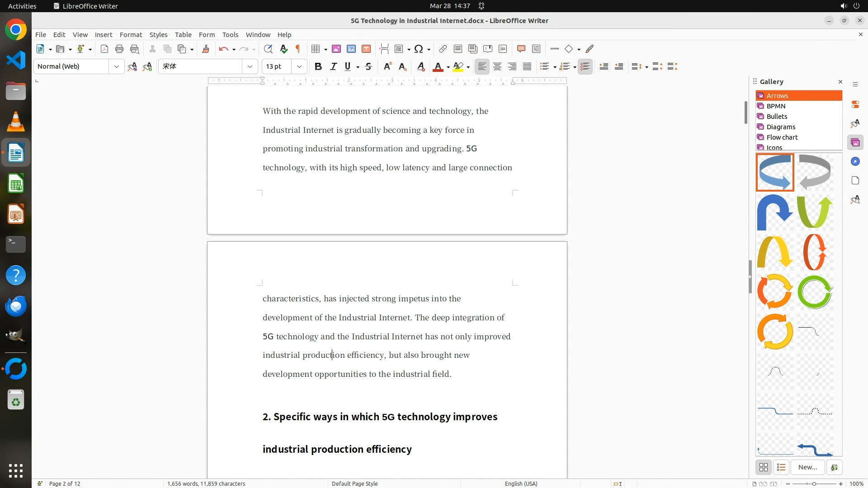The image size is (868, 488).
Task: Click the Clone Formatting paintbrush icon
Action: (x=206, y=49)
